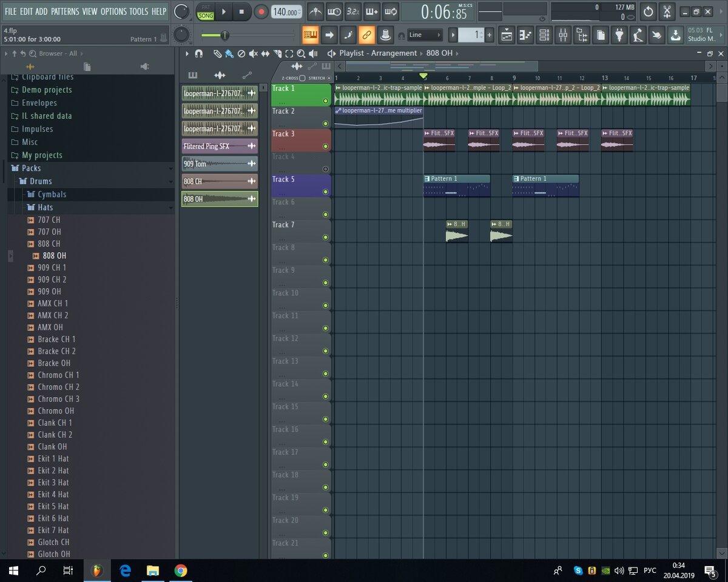Viewport: 728px width, 582px height.
Task: Select the Playback speaker tool in Playlist
Action: click(313, 53)
